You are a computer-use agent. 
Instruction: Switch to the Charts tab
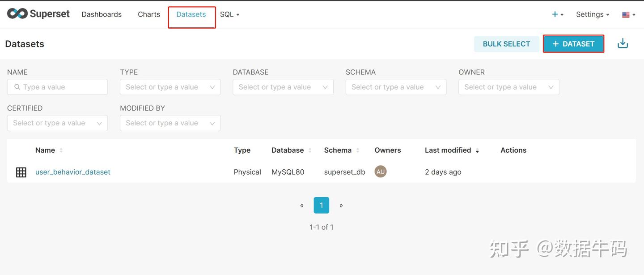pos(149,14)
